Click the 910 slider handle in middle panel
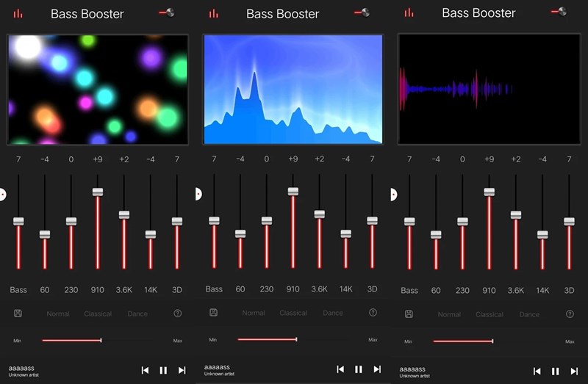The width and height of the screenshot is (588, 384). 293,192
